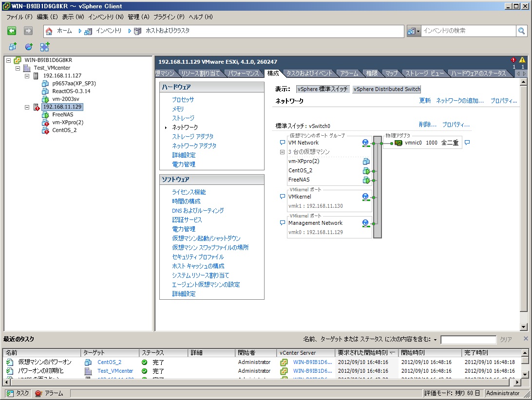
Task: Click vm-XPpro(2) VM icon in vSwitch diagram
Action: [366, 162]
